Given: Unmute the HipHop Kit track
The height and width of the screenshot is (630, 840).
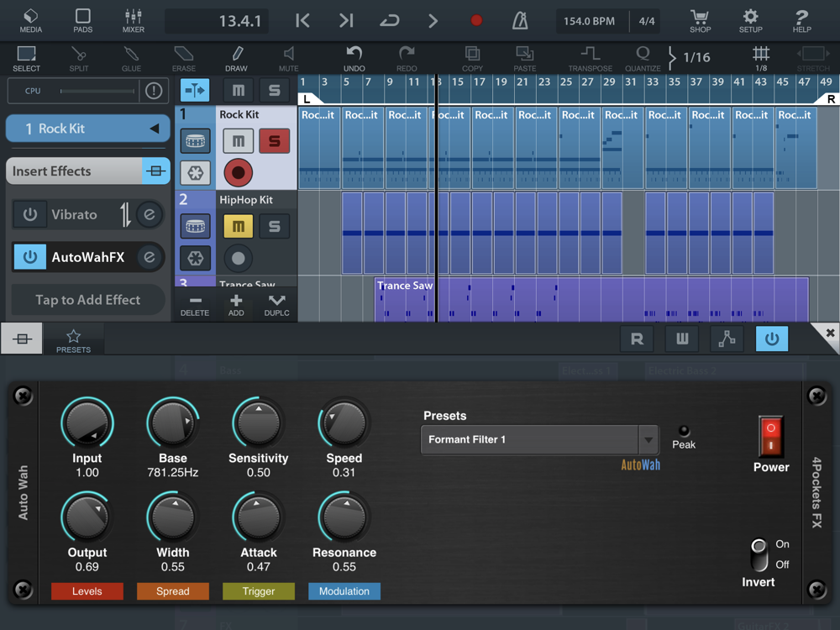Looking at the screenshot, I should point(239,226).
